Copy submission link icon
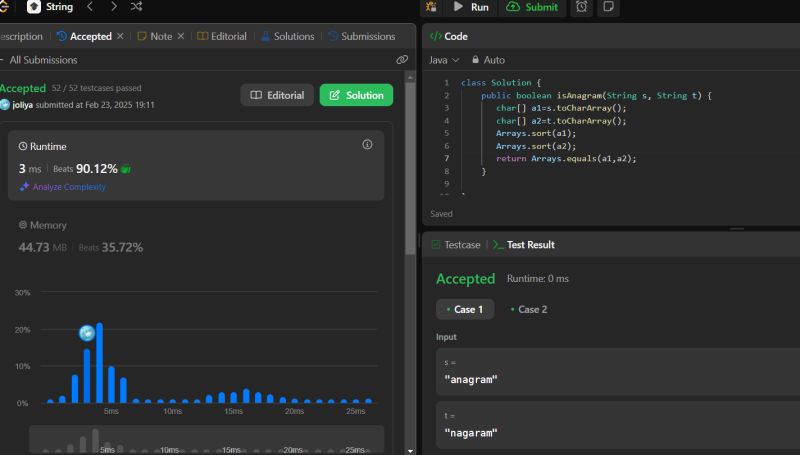 click(402, 60)
